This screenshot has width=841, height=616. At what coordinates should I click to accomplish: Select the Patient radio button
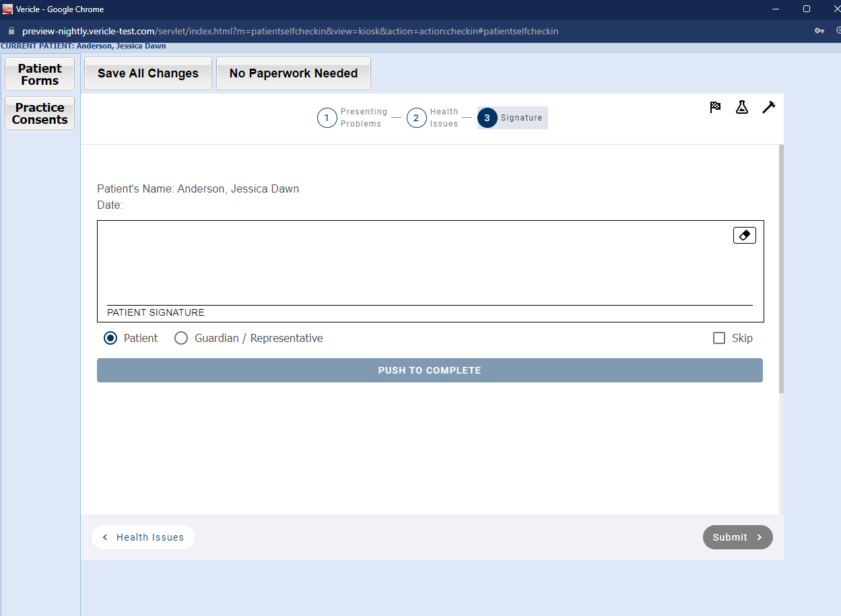pos(110,338)
